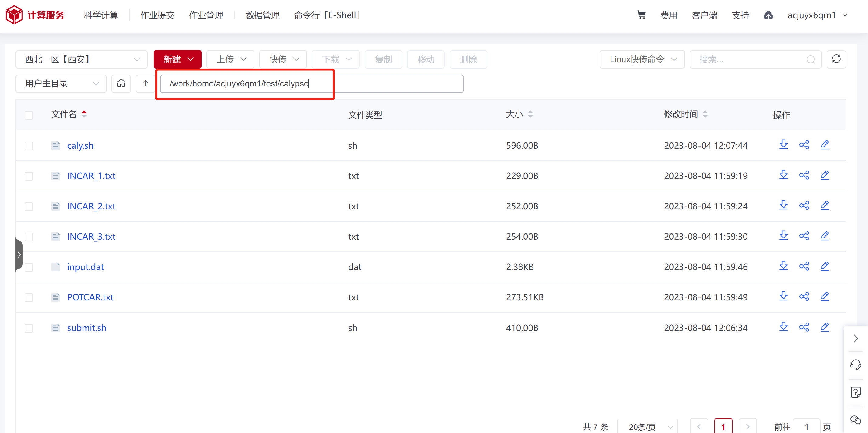Edit the POTCAR.txt file
Screen dimensions: 868x433
tap(825, 296)
